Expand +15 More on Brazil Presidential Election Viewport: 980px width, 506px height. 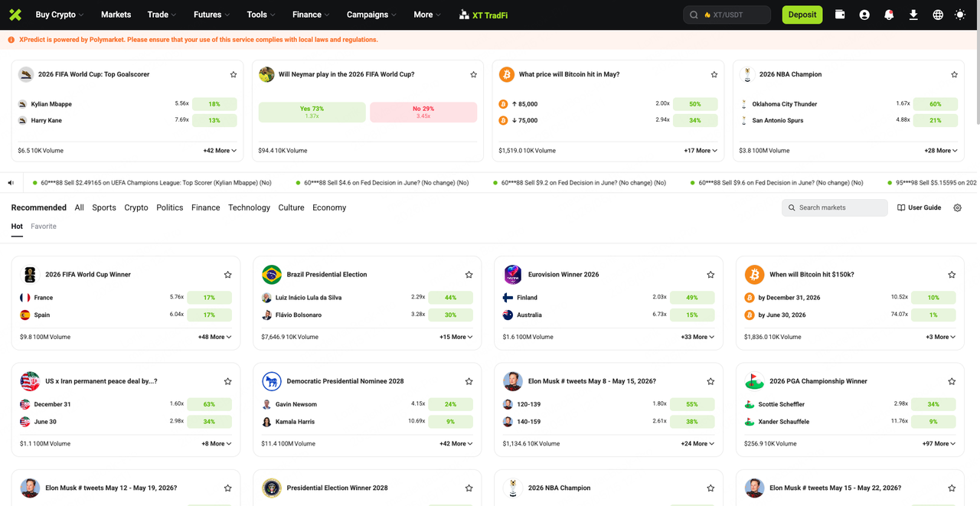[x=456, y=337]
